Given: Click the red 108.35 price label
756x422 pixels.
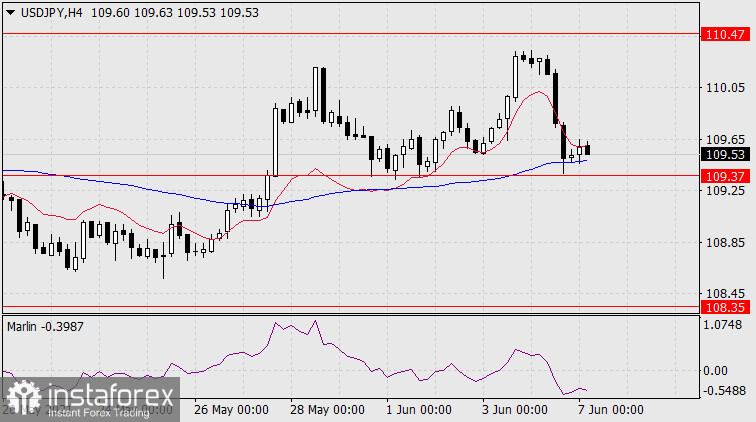Looking at the screenshot, I should click(x=724, y=307).
